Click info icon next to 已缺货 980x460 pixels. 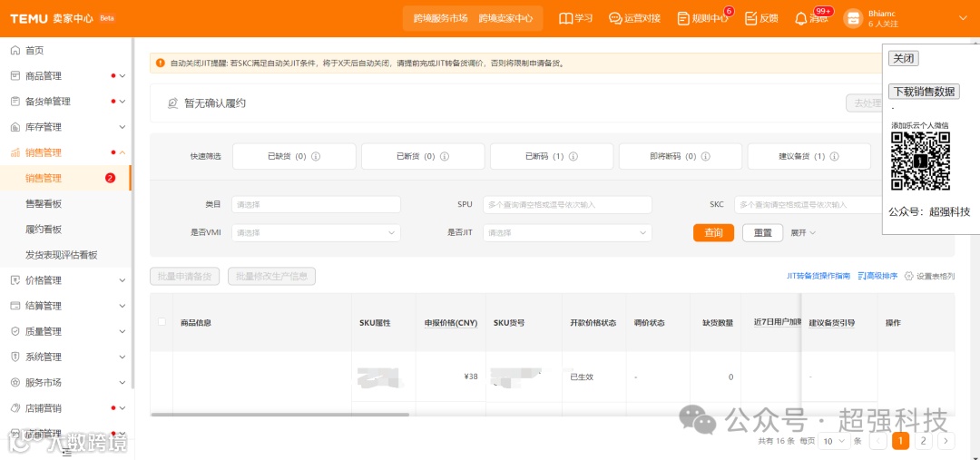tap(316, 156)
